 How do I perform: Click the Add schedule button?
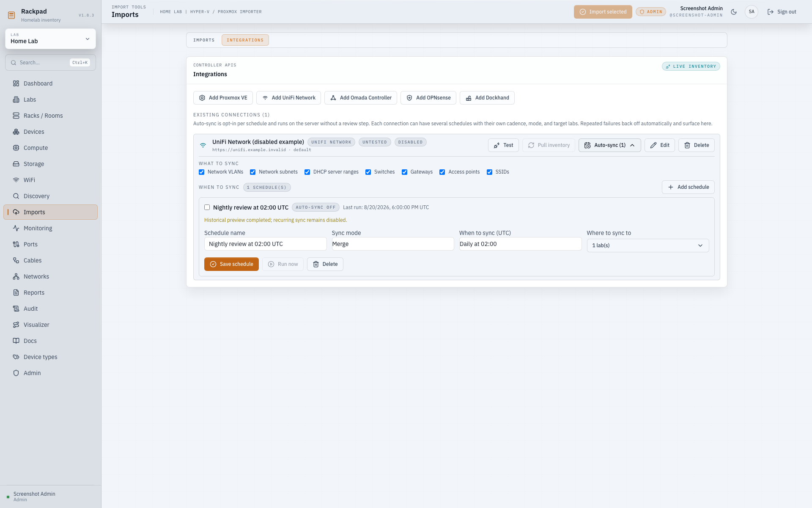[688, 187]
